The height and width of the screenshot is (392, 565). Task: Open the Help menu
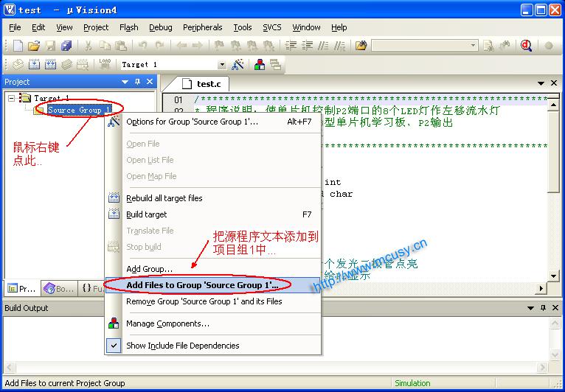339,27
